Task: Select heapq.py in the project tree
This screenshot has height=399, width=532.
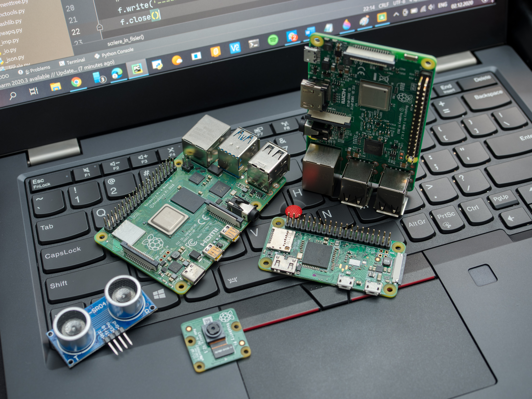Action: point(11,32)
